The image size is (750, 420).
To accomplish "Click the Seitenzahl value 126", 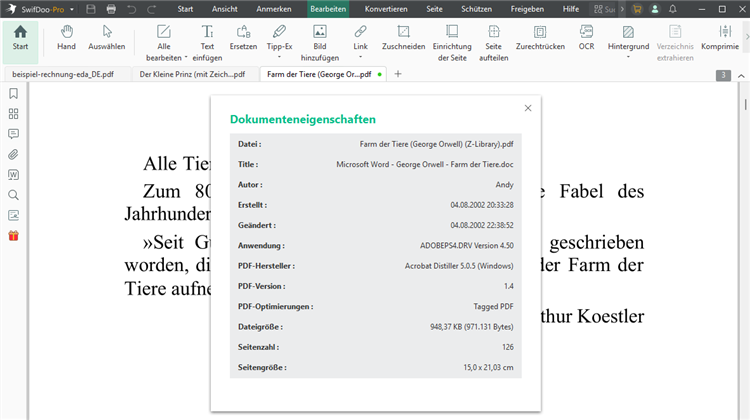I will [508, 347].
